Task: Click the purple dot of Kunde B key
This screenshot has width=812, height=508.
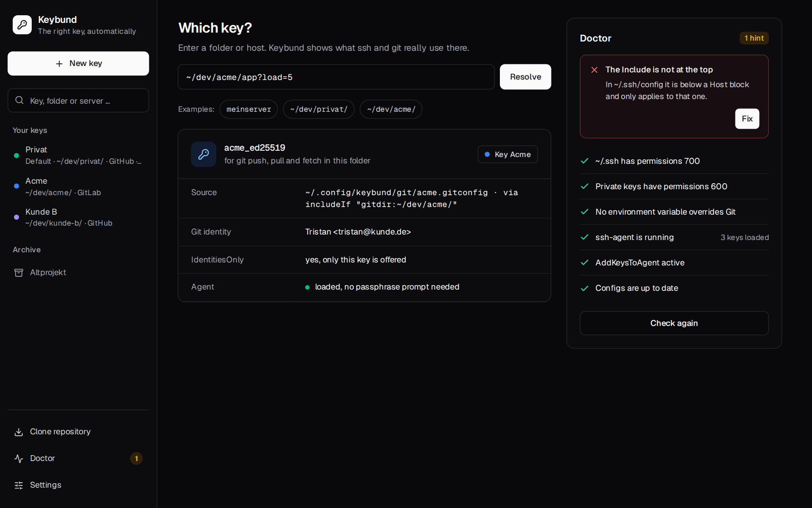Action: click(16, 217)
